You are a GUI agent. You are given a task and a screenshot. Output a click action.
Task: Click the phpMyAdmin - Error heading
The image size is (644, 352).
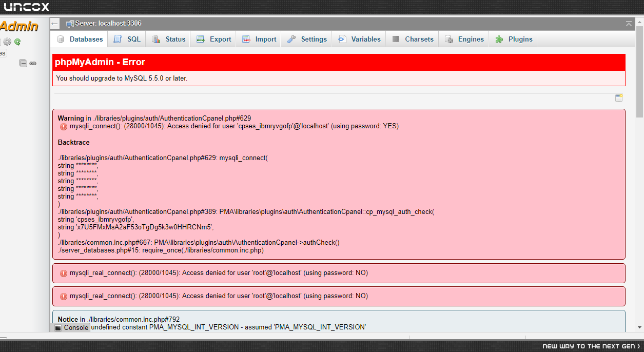[x=101, y=62]
